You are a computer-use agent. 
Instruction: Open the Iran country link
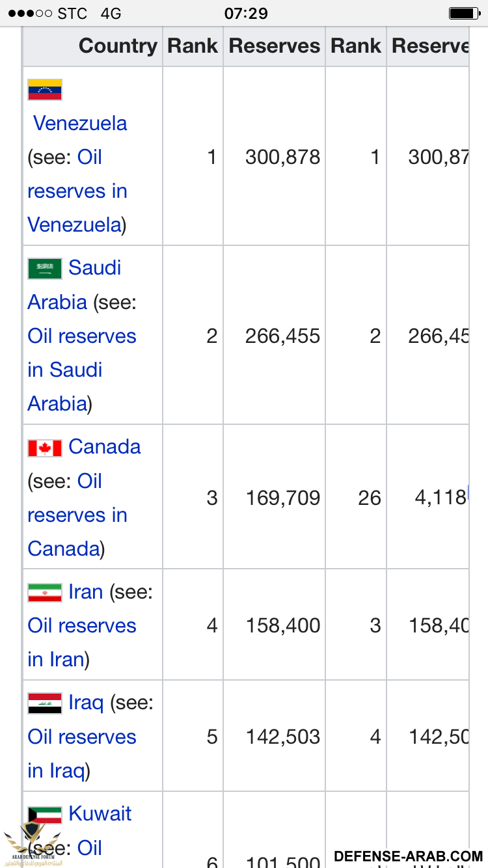coord(85,592)
